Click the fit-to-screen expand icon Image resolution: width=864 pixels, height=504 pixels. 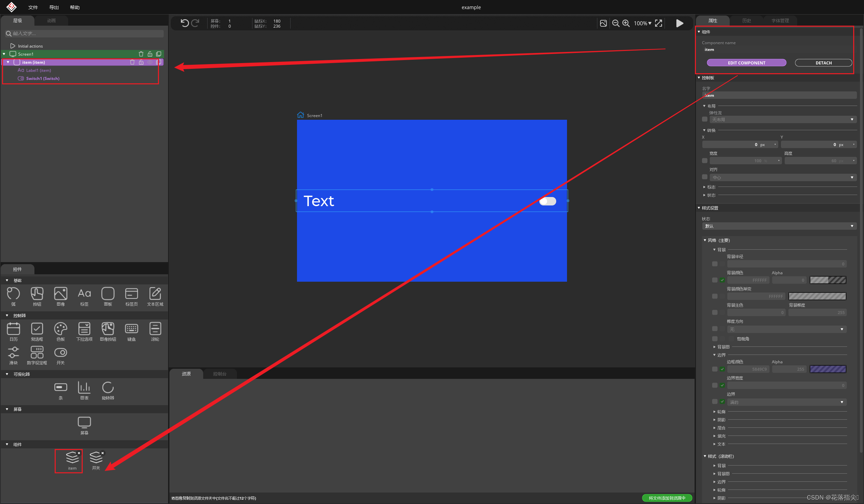click(658, 23)
